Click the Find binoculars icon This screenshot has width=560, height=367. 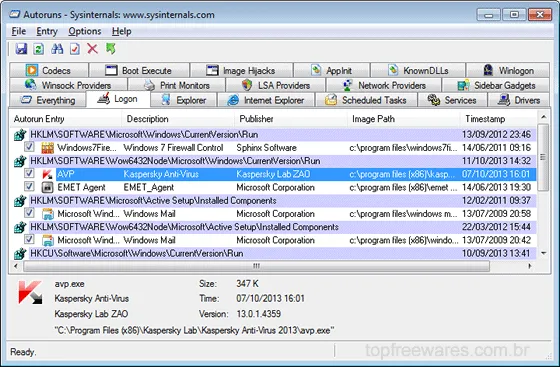[x=57, y=49]
